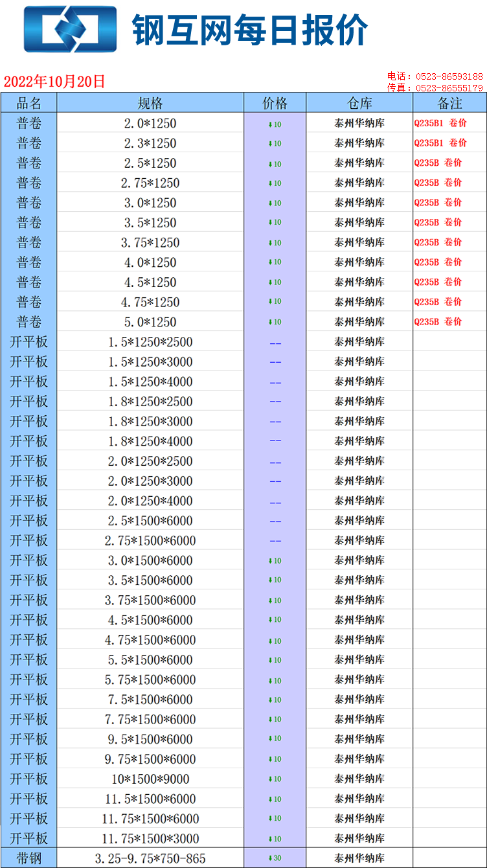Click the 仓库 column header
The height and width of the screenshot is (868, 487).
[359, 103]
